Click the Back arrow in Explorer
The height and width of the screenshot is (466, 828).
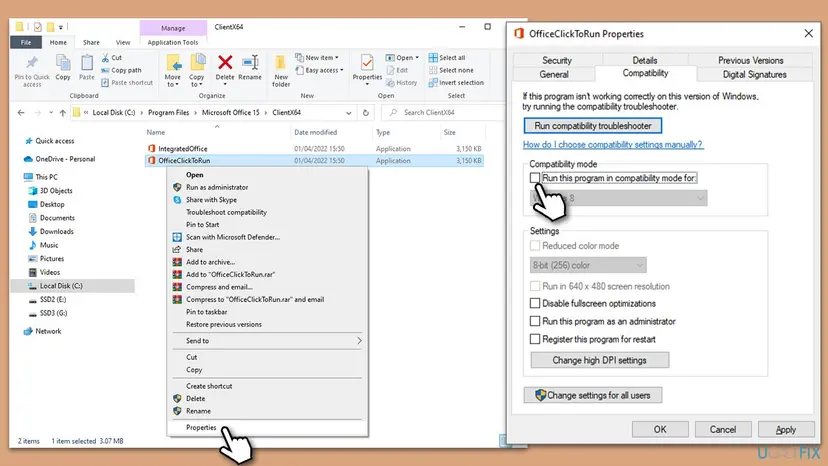point(21,113)
